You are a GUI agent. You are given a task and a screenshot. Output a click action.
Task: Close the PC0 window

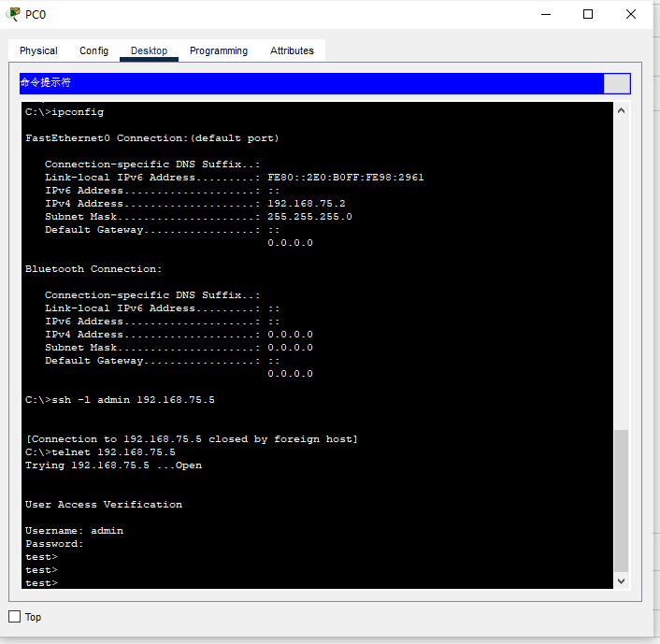click(x=630, y=14)
